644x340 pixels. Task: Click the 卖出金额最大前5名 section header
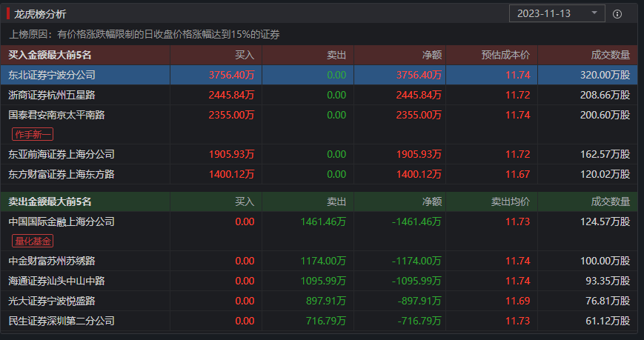(50, 201)
